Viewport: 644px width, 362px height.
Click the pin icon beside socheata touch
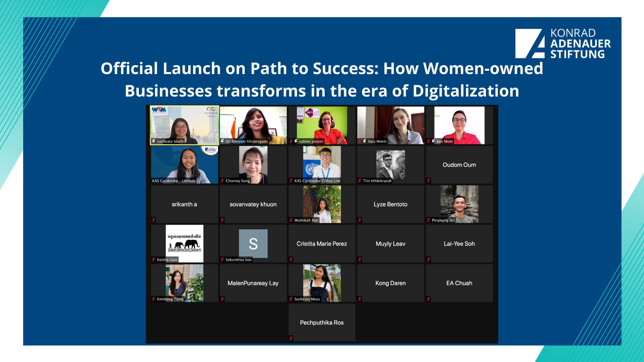pos(154,141)
